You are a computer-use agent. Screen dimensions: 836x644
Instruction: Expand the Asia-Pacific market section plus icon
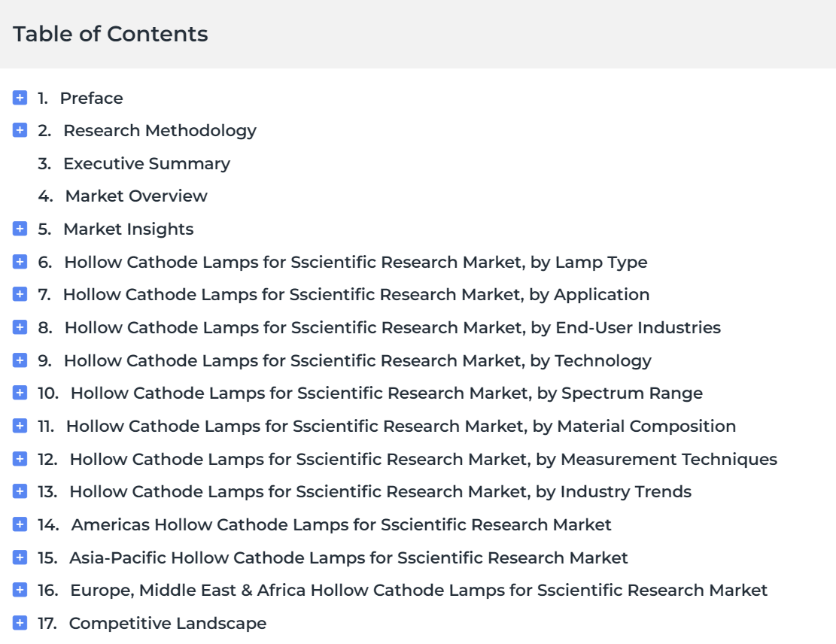click(x=20, y=557)
